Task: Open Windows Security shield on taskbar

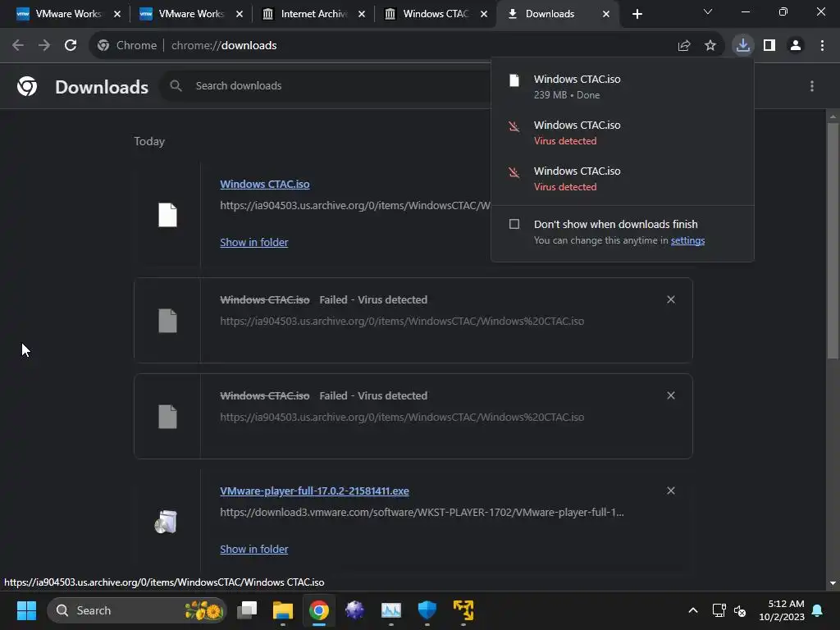Action: click(427, 610)
